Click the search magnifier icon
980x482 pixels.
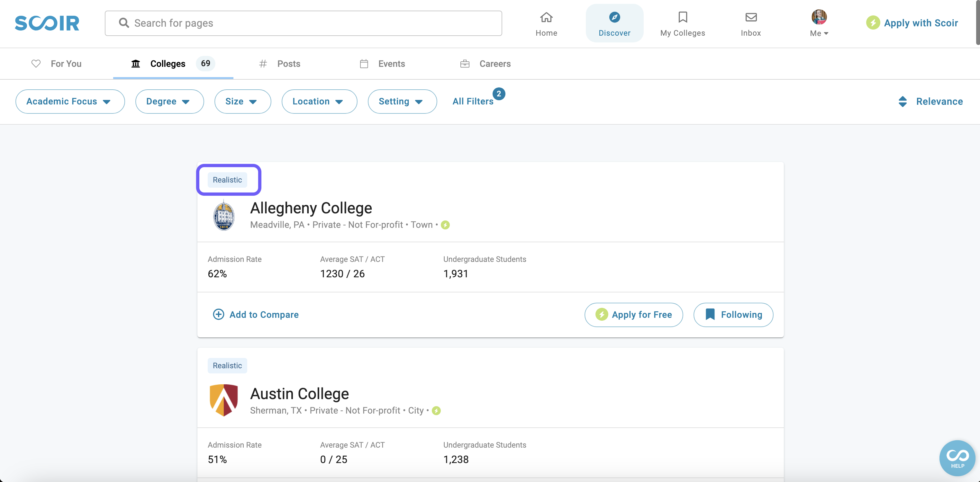point(124,23)
